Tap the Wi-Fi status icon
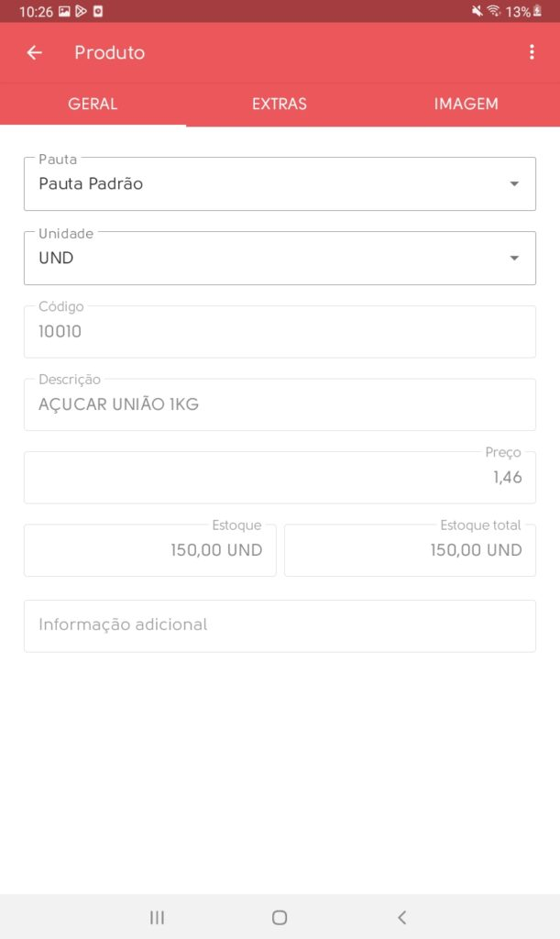The height and width of the screenshot is (939, 560). [494, 11]
